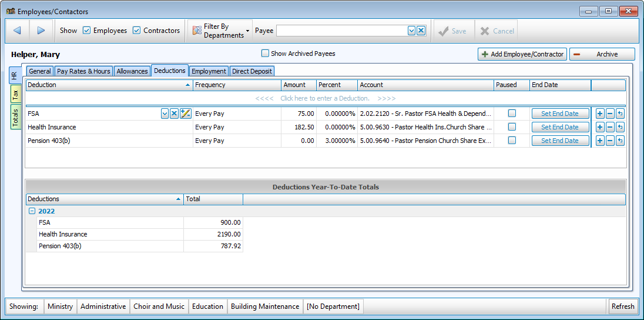This screenshot has height=320, width=644.
Task: Go to the previous payee with back arrow
Action: coord(17,31)
